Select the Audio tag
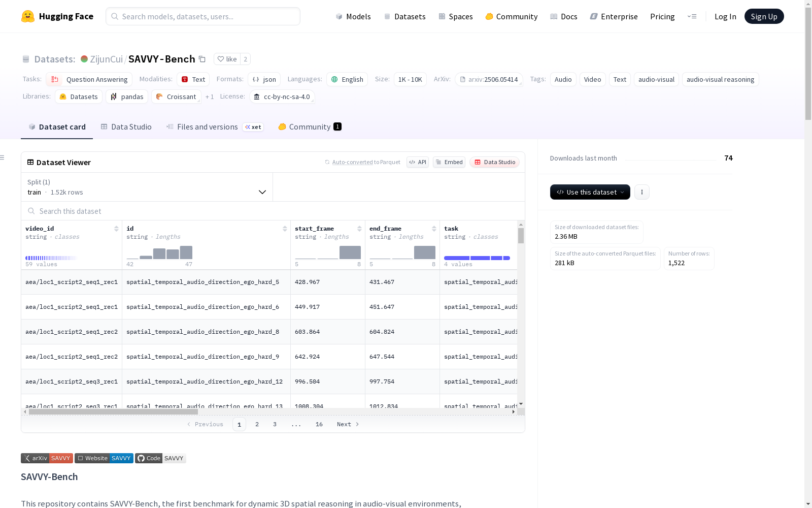Viewport: 812px width, 508px height. pos(563,79)
